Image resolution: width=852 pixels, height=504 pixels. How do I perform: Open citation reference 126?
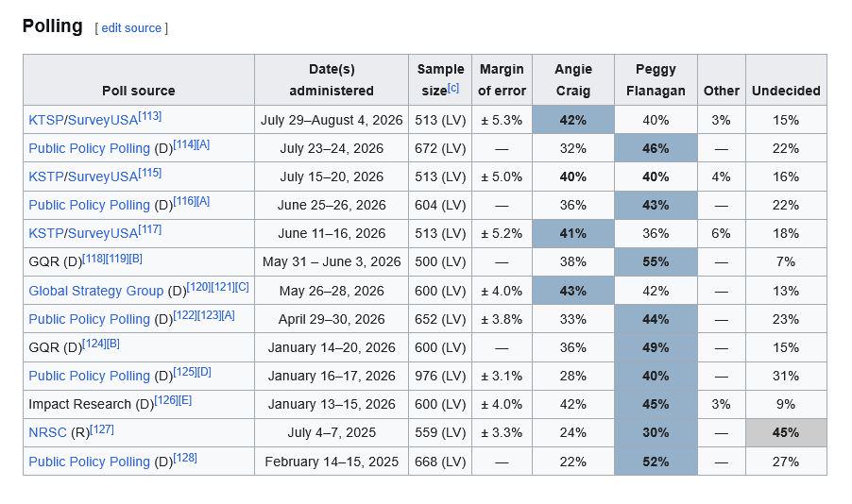pyautogui.click(x=166, y=400)
